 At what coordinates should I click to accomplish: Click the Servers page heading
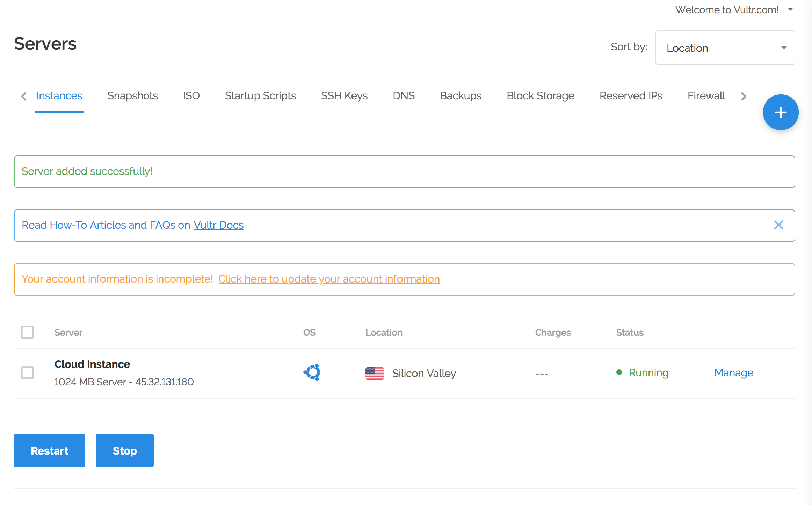pyautogui.click(x=45, y=44)
